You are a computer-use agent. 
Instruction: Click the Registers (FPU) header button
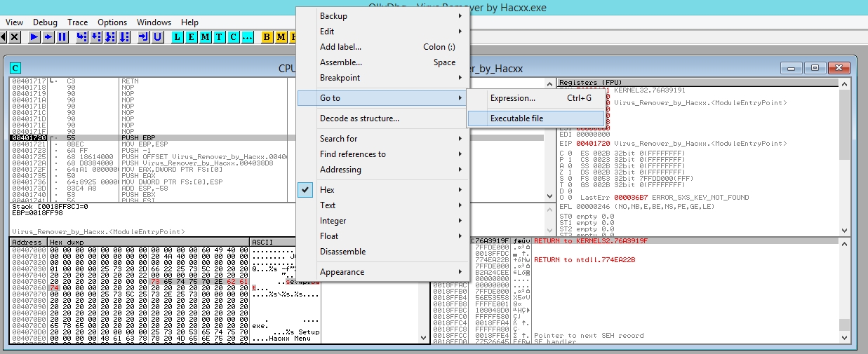(x=697, y=81)
